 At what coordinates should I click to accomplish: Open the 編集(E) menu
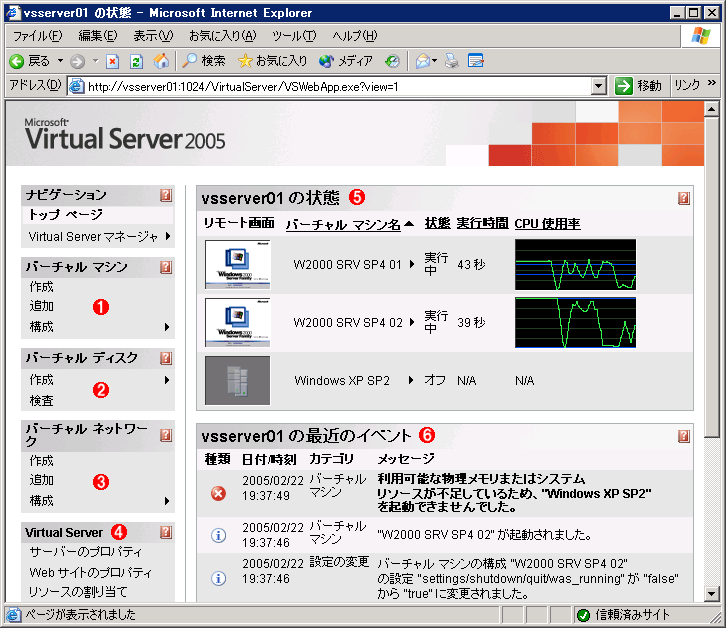pyautogui.click(x=98, y=36)
